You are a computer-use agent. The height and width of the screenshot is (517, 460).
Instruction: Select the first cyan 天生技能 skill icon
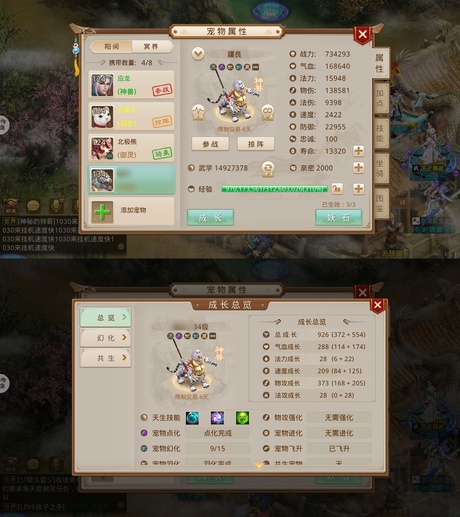pos(192,418)
